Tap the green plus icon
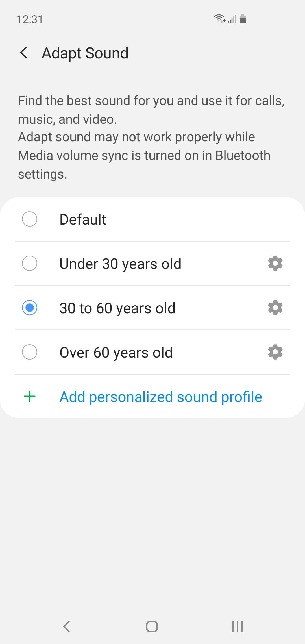The image size is (305, 644). click(30, 397)
